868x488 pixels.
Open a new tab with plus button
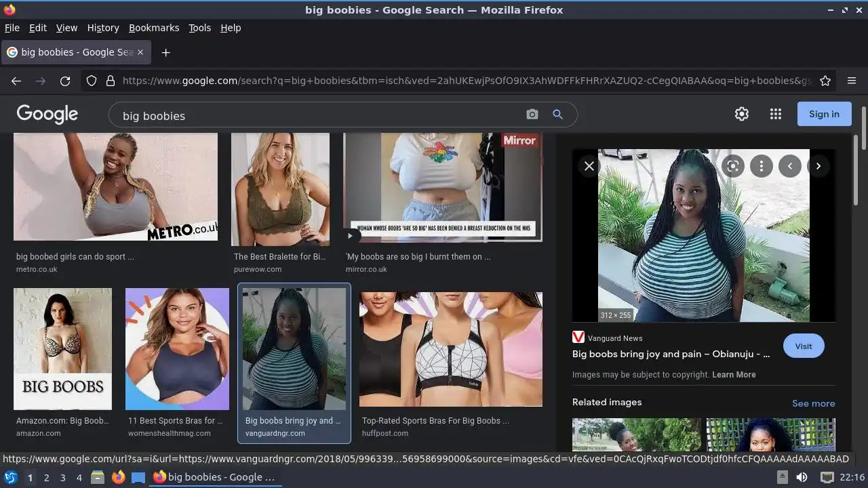pos(165,52)
